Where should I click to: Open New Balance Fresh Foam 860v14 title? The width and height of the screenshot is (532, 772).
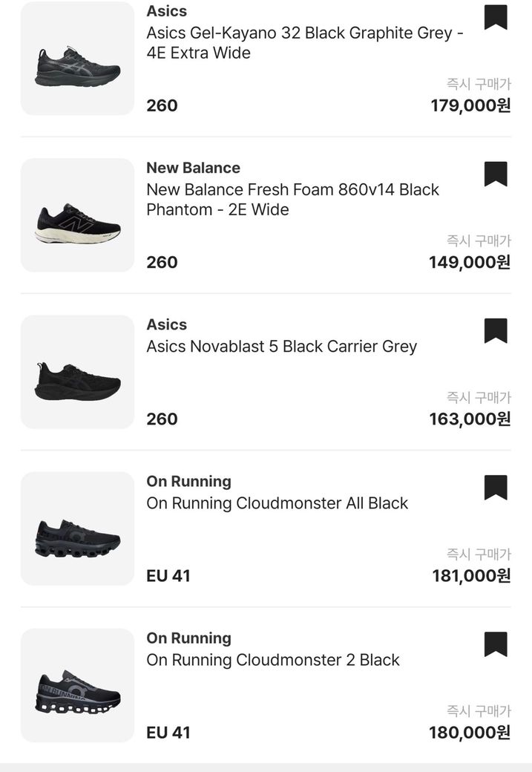292,200
